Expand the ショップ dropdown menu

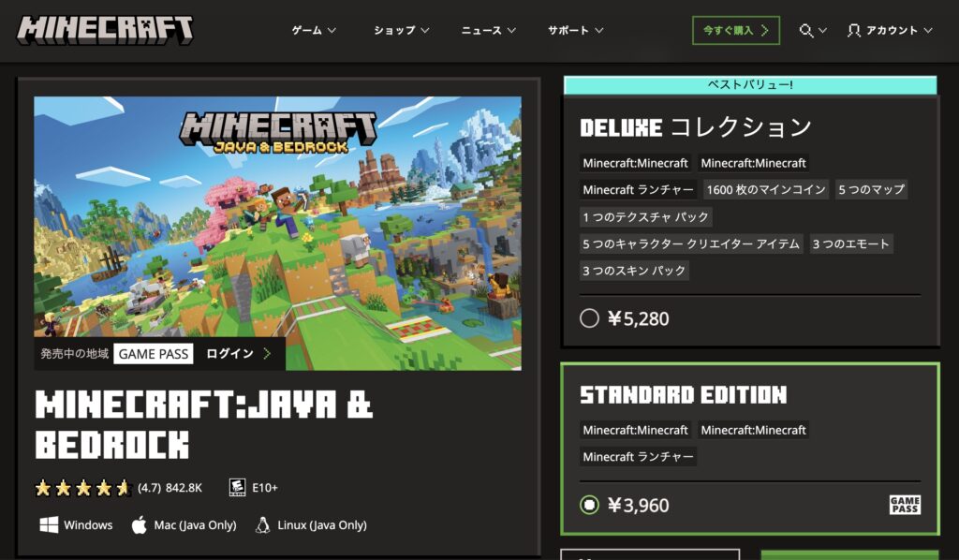[401, 30]
